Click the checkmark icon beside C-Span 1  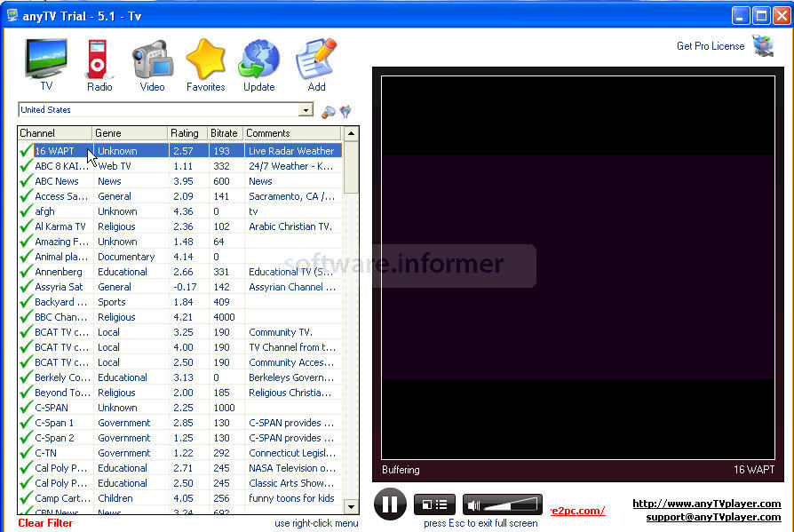point(27,423)
